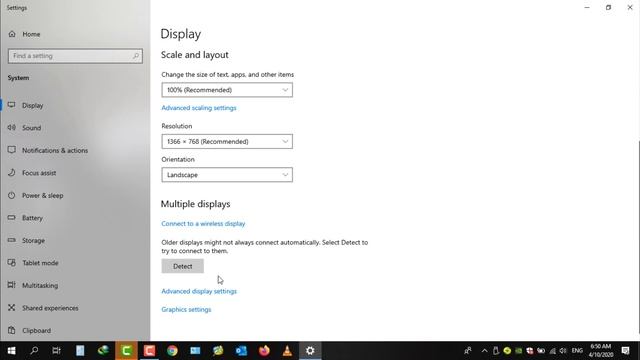Click the Shared experiences icon
640x360 pixels.
tap(11, 307)
